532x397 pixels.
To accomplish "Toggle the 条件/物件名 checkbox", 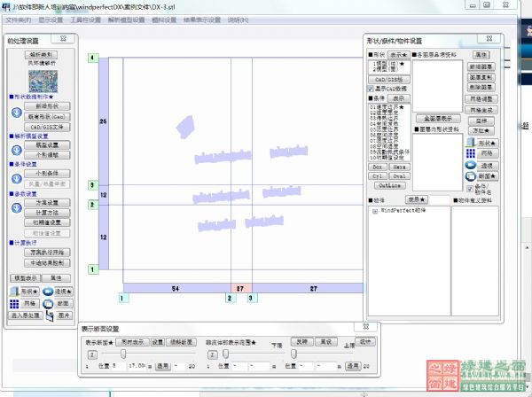I will tap(470, 188).
